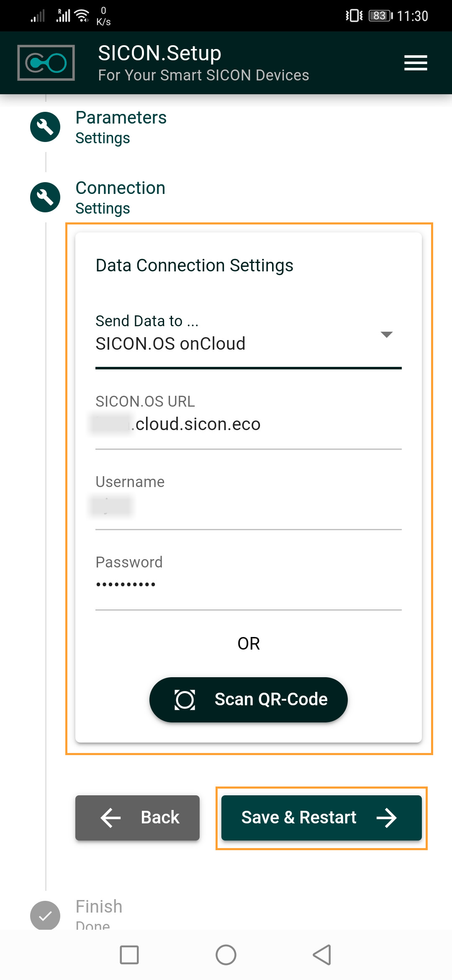Expand the Send Data to dropdown arrow
452x980 pixels.
coord(386,334)
